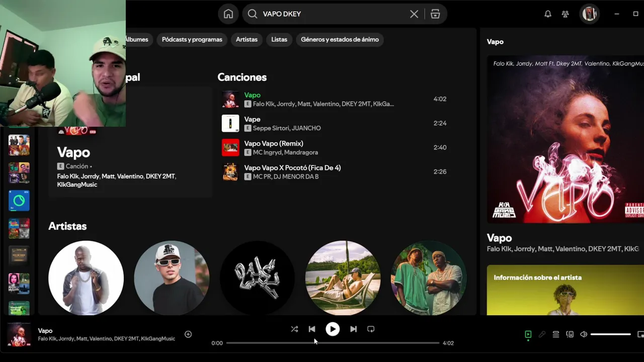
Task: Open the top result card titled Vapo
Action: click(x=130, y=142)
